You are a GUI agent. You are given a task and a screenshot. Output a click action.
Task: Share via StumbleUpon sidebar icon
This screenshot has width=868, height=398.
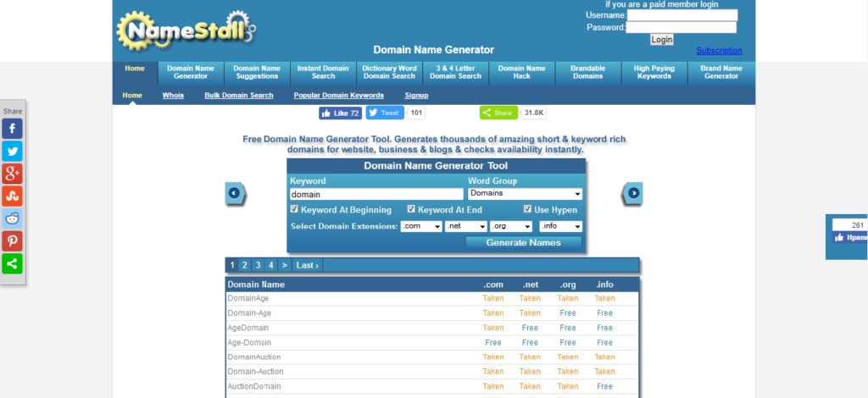point(12,196)
